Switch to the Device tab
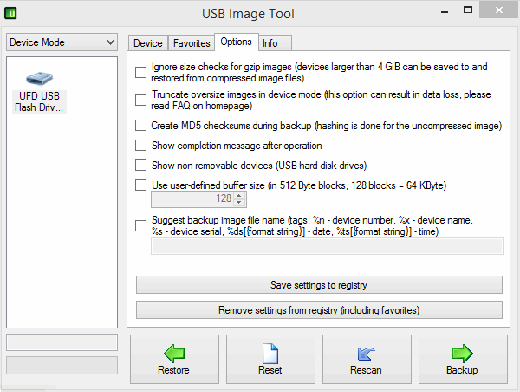Image resolution: width=520 pixels, height=392 pixels. click(148, 43)
